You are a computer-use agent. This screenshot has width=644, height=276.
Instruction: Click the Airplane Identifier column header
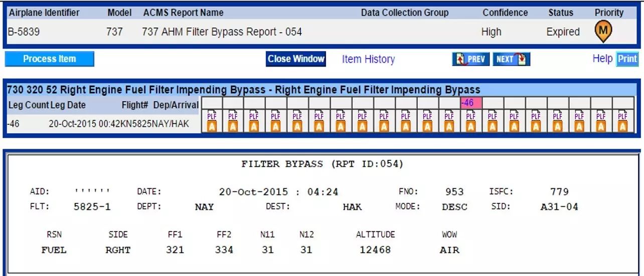click(44, 13)
